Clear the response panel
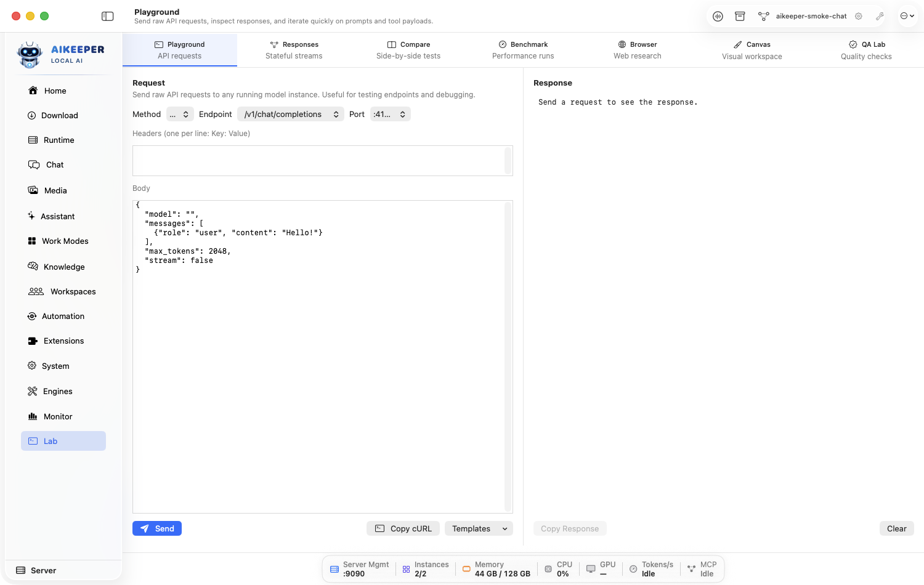924x585 pixels. click(897, 528)
